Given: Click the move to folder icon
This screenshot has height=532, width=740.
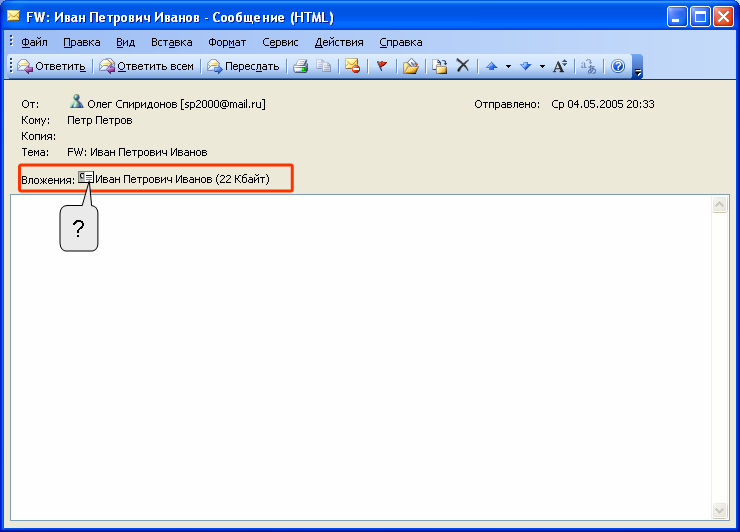Looking at the screenshot, I should pos(411,66).
